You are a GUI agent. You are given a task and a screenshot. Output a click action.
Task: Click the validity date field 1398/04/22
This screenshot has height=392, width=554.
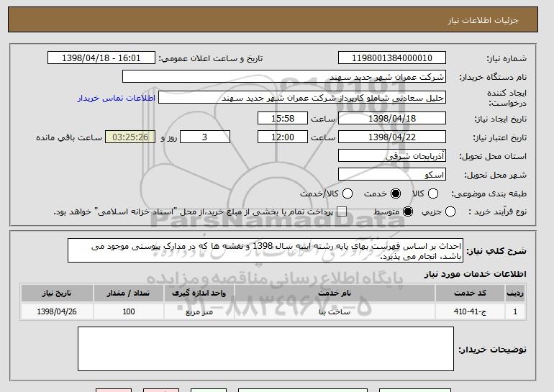pos(392,137)
